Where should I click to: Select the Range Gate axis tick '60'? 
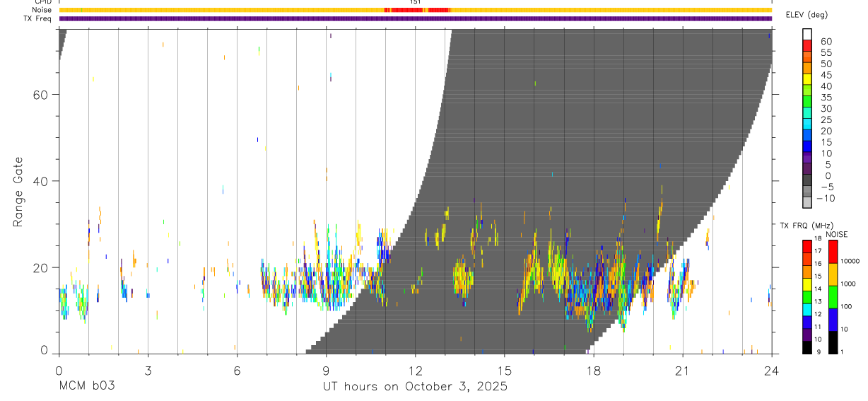[40, 94]
